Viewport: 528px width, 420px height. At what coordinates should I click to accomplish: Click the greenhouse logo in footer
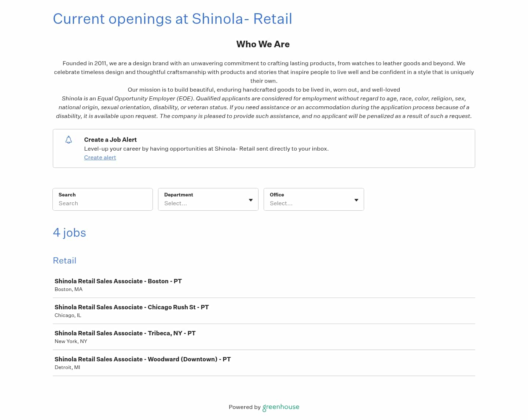(x=281, y=407)
